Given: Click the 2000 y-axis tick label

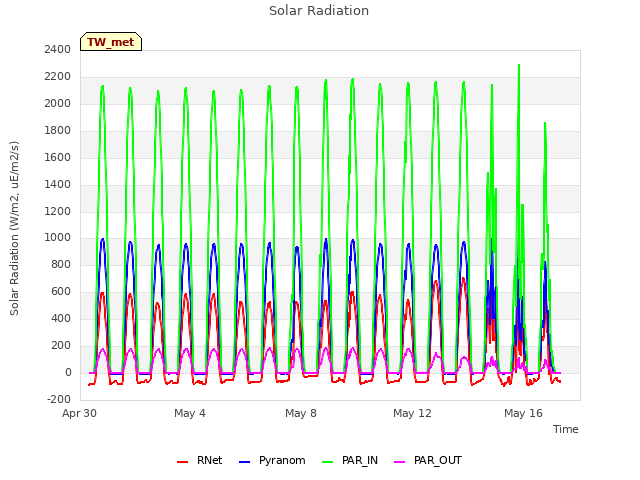Looking at the screenshot, I should pyautogui.click(x=58, y=103).
